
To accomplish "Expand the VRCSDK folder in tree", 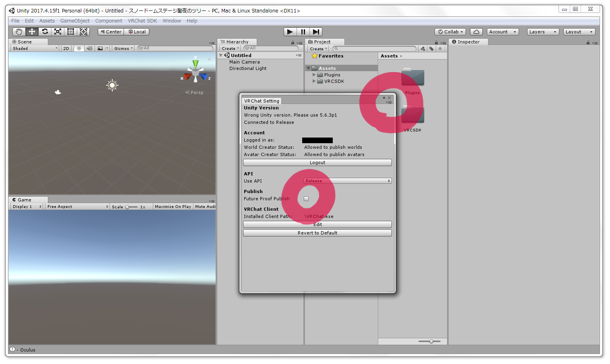I will tap(314, 81).
